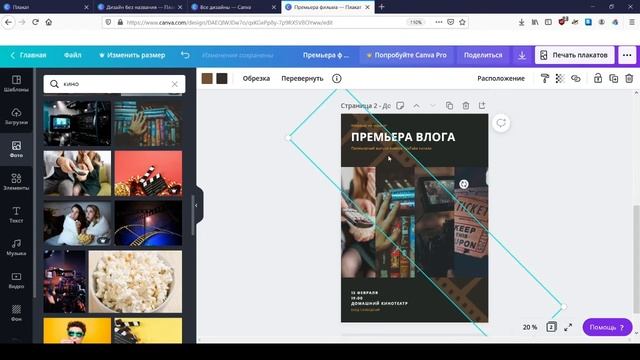Open the page grid view
The image size is (640, 360).
pyautogui.click(x=551, y=327)
